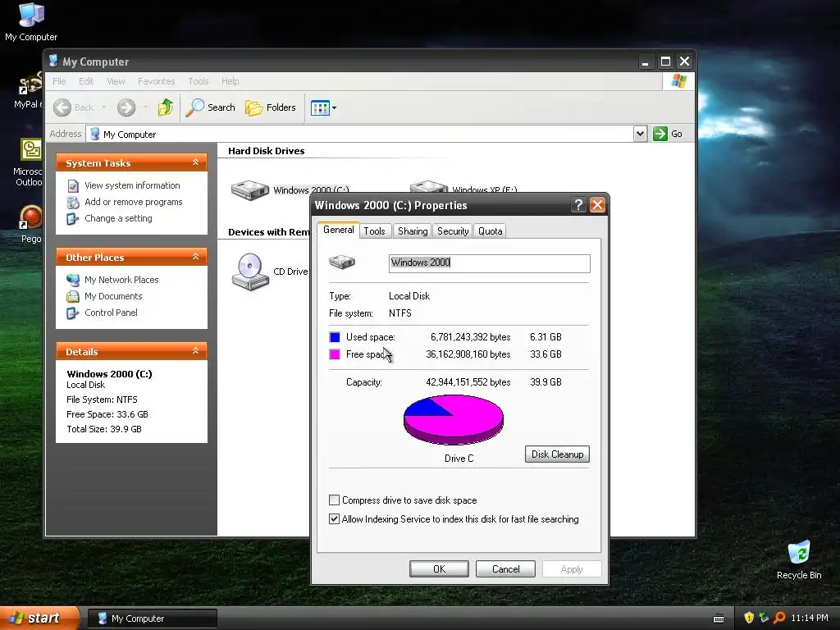
Task: Click the Windows flag logo in My Computer
Action: (678, 81)
